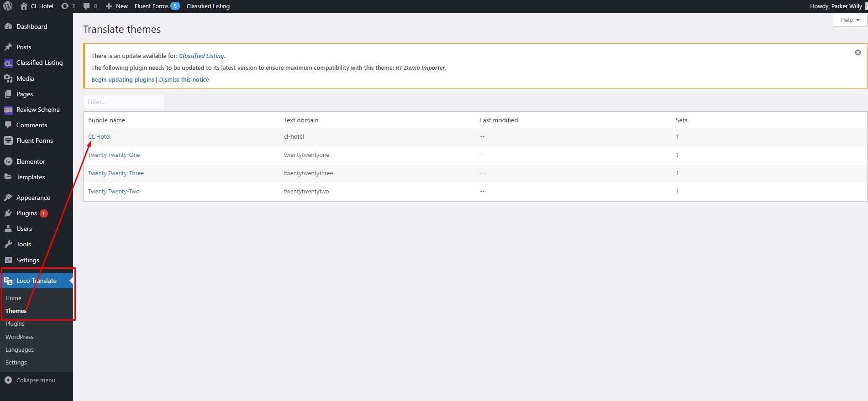Click the Review Schema sidebar icon
The height and width of the screenshot is (401, 868).
(x=8, y=109)
